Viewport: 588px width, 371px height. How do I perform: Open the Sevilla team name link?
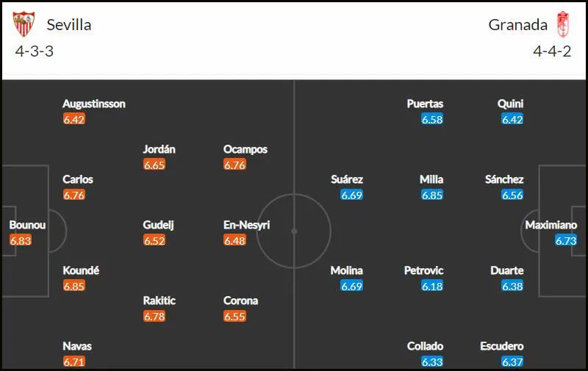[x=69, y=25]
